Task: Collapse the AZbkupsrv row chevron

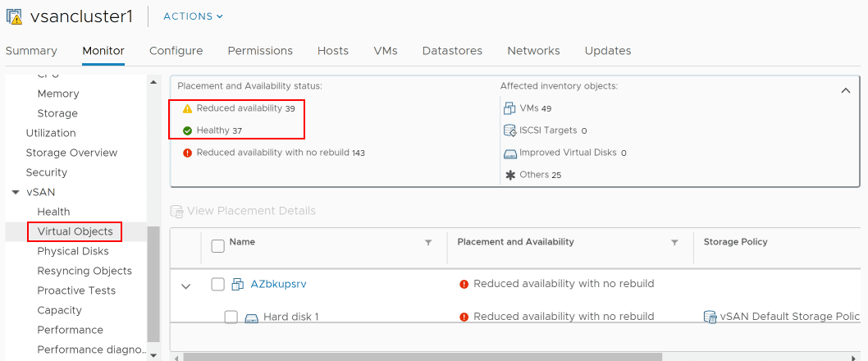Action: (186, 286)
